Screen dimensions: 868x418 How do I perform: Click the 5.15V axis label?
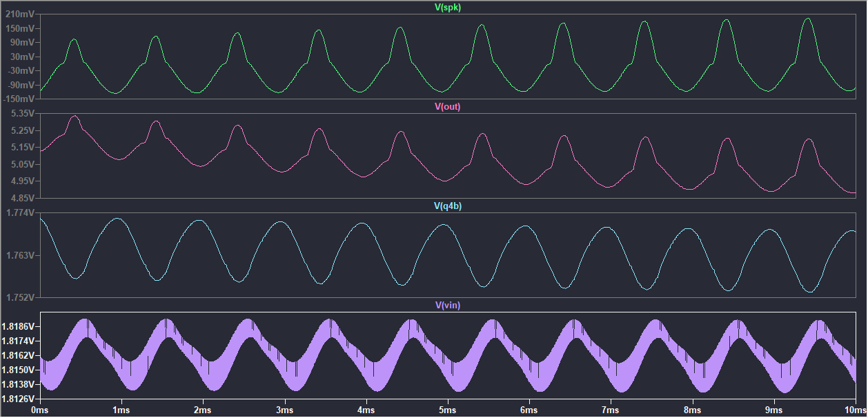pyautogui.click(x=24, y=147)
